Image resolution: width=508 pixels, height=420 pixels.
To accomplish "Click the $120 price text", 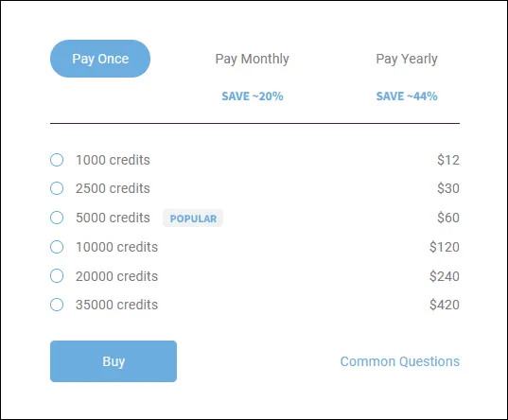I will pos(445,247).
